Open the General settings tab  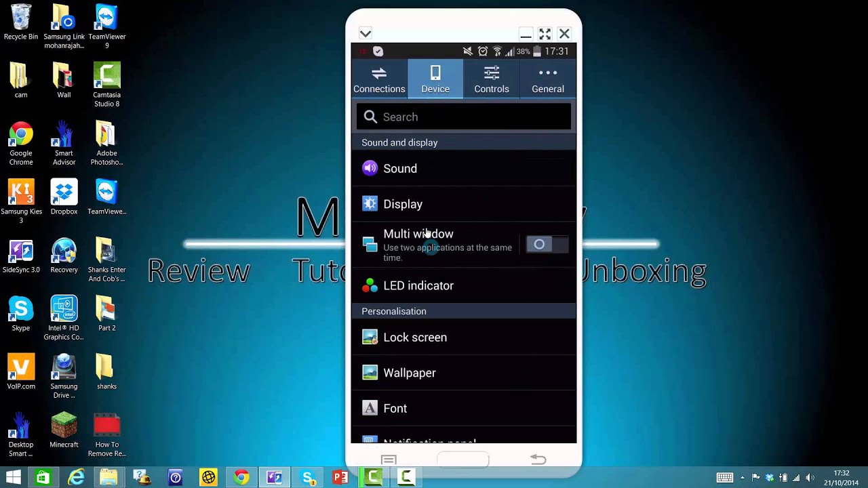click(548, 79)
